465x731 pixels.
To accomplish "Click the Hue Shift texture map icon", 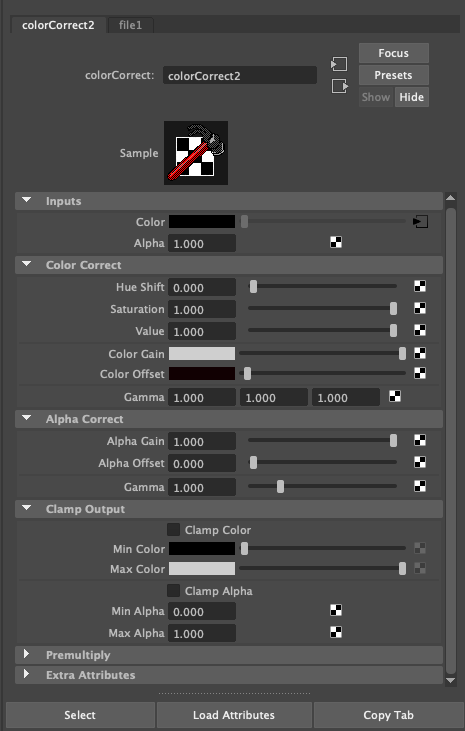I will point(420,286).
